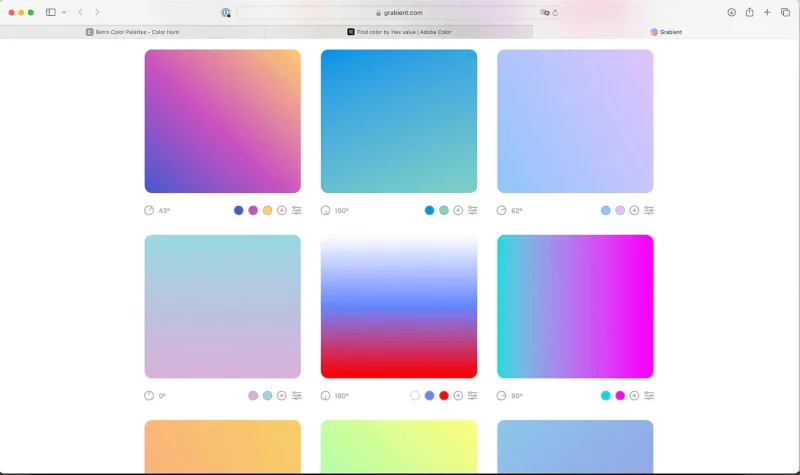
Task: Click the aqua-to-pink pastel gradient card
Action: click(x=222, y=306)
